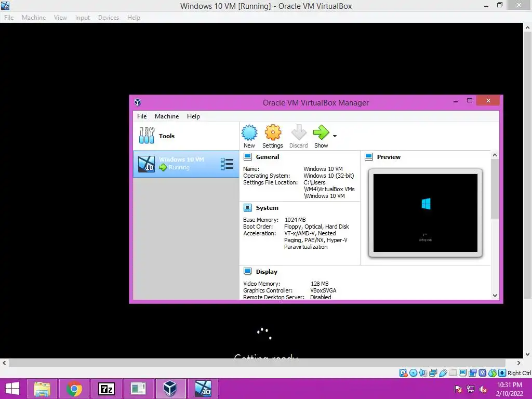
Task: Open Devices menu of the running VM window
Action: click(109, 17)
